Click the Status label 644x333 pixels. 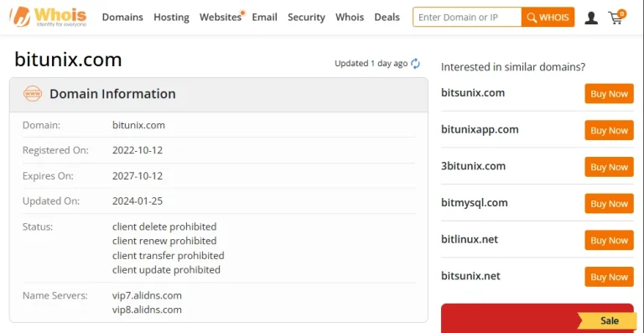point(38,226)
